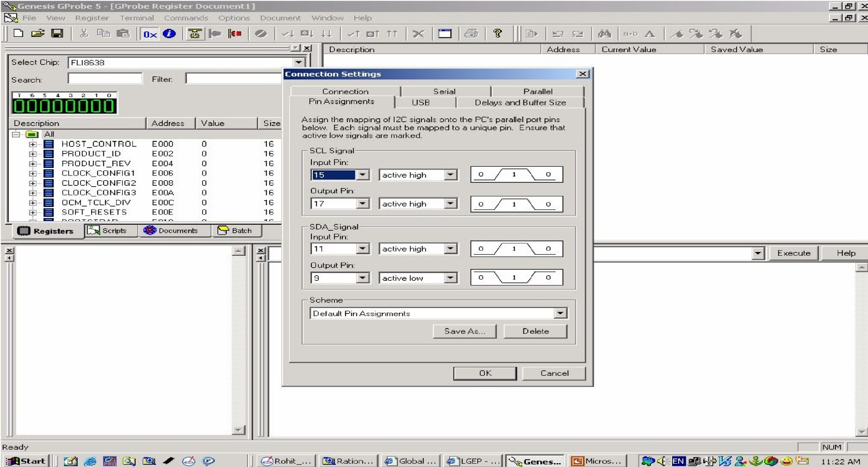Image resolution: width=868 pixels, height=467 pixels.
Task: Click bit 7 in the green bit display
Action: click(x=19, y=106)
